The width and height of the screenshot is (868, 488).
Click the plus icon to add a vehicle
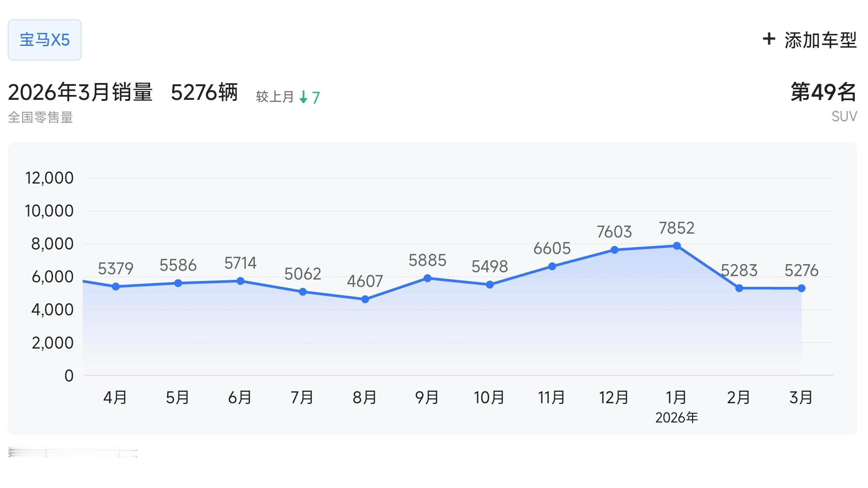coord(769,40)
